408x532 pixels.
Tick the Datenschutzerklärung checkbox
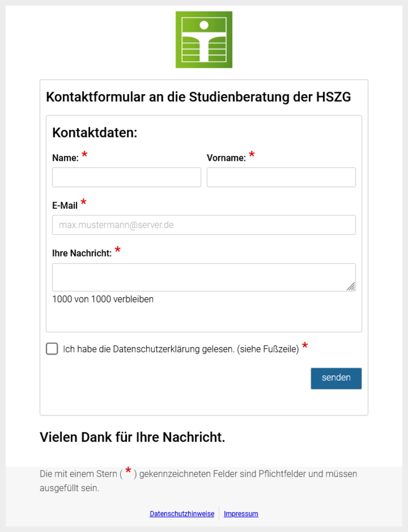(52, 349)
